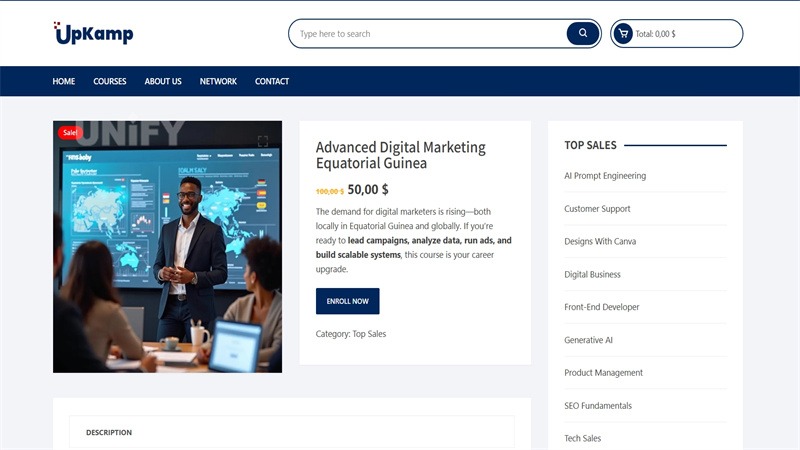Click the Advanced Digital Marketing title

401,155
